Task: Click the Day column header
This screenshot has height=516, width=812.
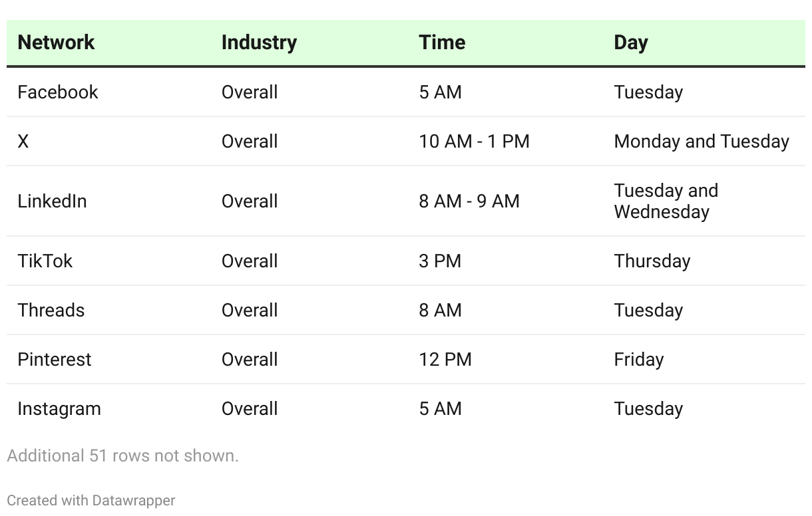Action: 630,43
